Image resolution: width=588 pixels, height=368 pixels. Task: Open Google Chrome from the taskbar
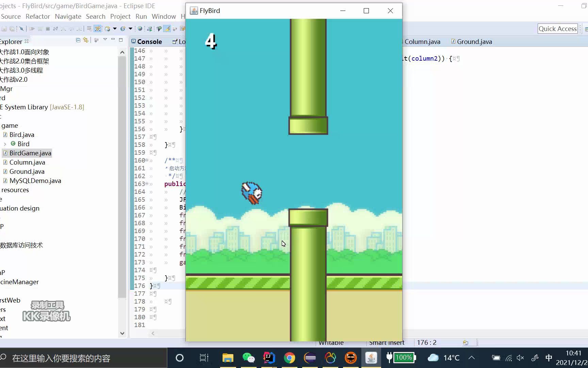point(289,358)
